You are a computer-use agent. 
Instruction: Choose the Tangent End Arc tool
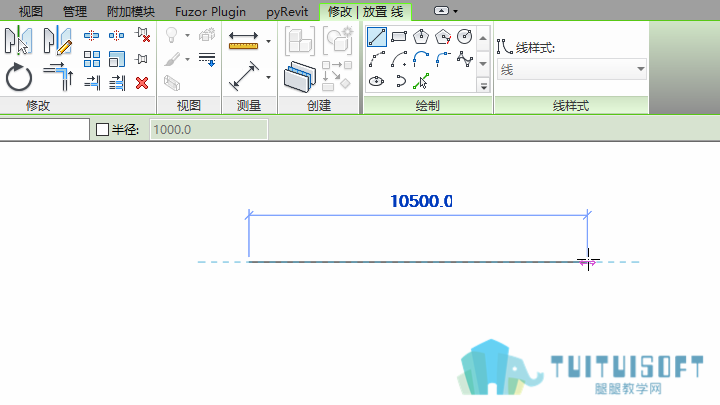coord(421,59)
